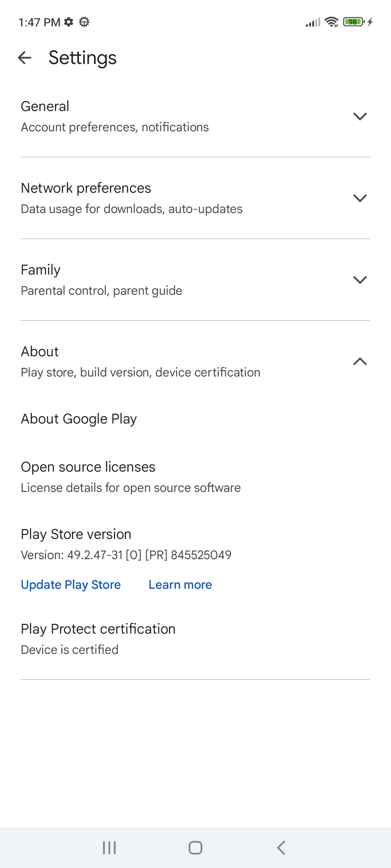Tap the General section title

(x=45, y=106)
